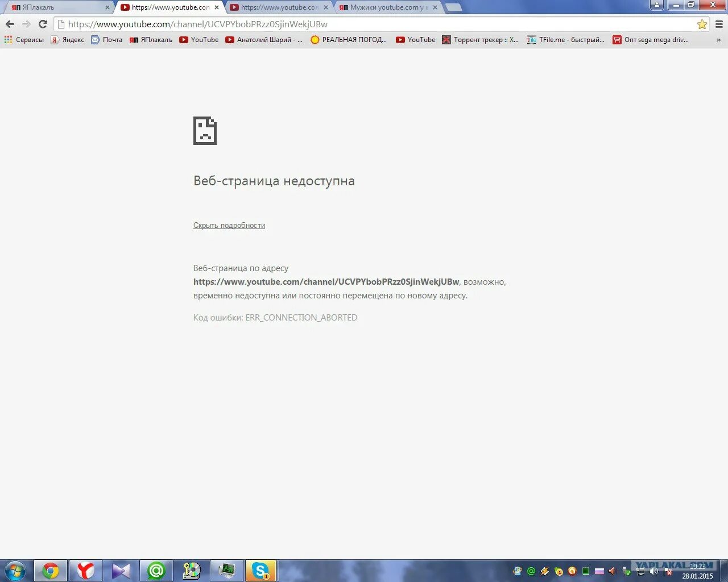Viewport: 728px width, 582px height.
Task: Open the purple media player taskbar icon
Action: pyautogui.click(x=121, y=571)
